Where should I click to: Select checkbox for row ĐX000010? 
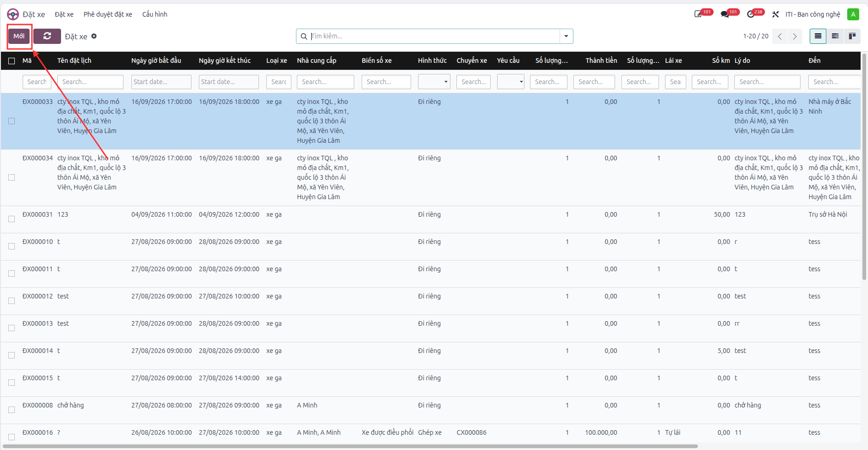[x=12, y=246]
